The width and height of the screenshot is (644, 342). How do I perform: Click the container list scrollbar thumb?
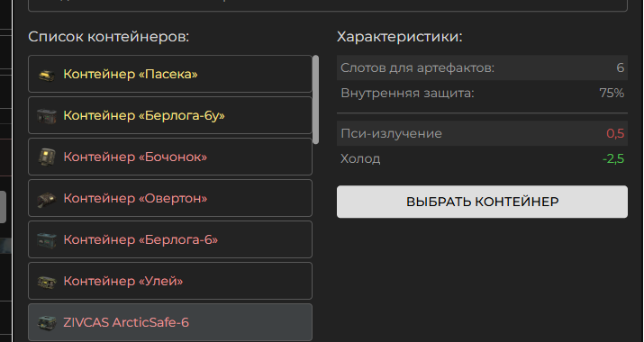pyautogui.click(x=315, y=100)
